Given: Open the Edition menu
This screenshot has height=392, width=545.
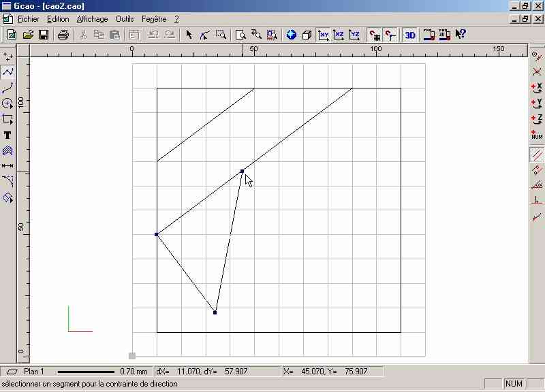Looking at the screenshot, I should coord(58,19).
